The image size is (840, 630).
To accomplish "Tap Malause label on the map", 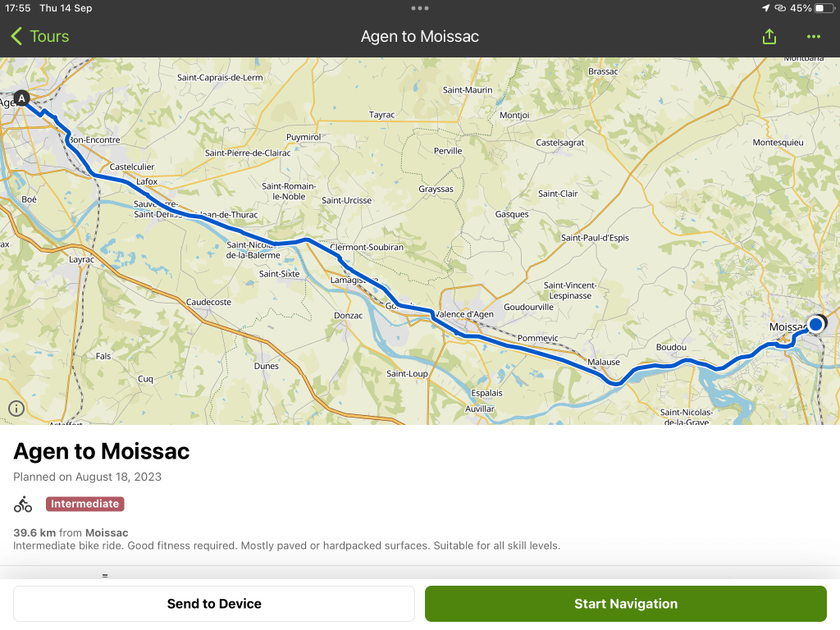I will 604,362.
